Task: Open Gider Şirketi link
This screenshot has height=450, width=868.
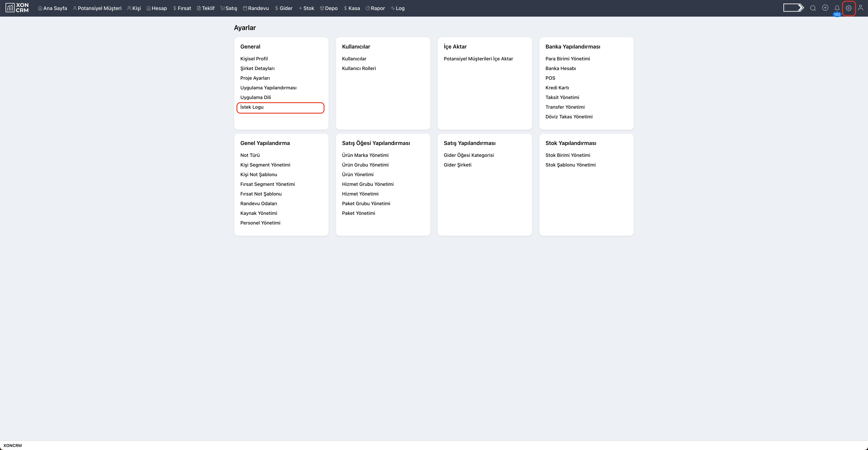Action: (457, 165)
